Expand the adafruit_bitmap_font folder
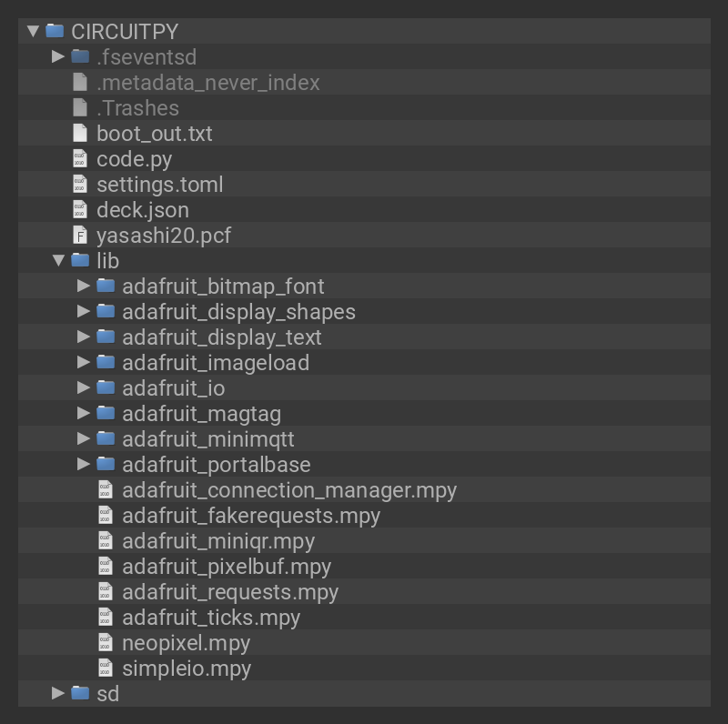The width and height of the screenshot is (728, 724). coord(84,287)
